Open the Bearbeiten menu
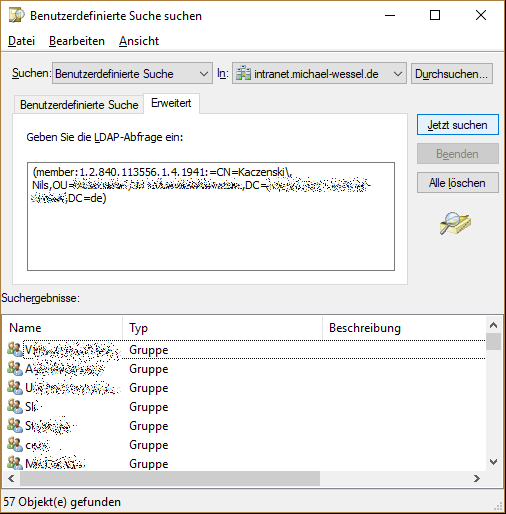 (x=77, y=41)
